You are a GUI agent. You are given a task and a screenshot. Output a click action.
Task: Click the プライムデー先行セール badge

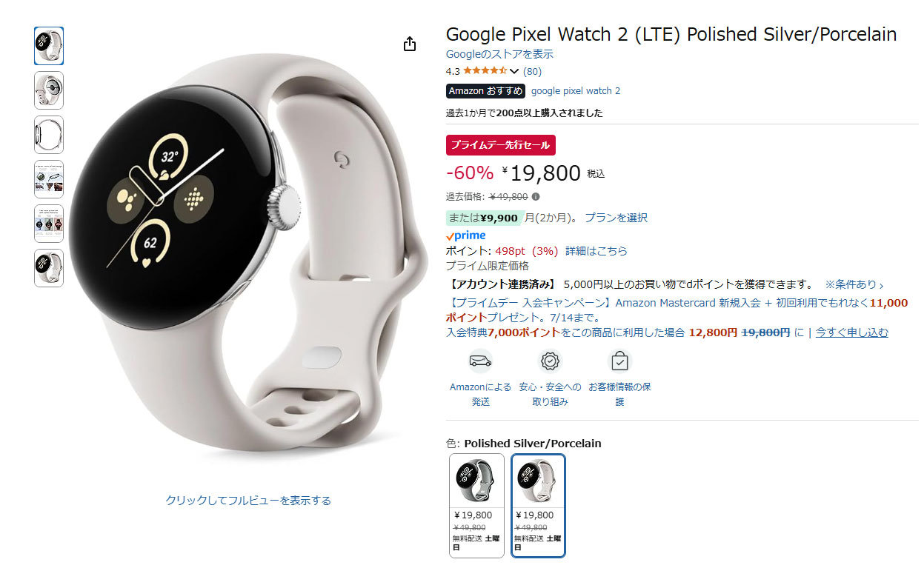(x=501, y=145)
